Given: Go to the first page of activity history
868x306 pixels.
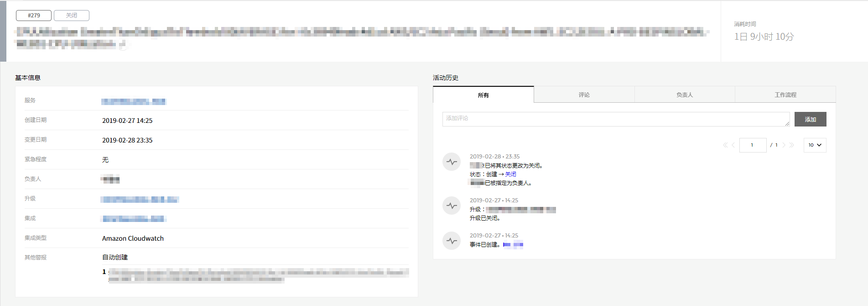Looking at the screenshot, I should (725, 145).
